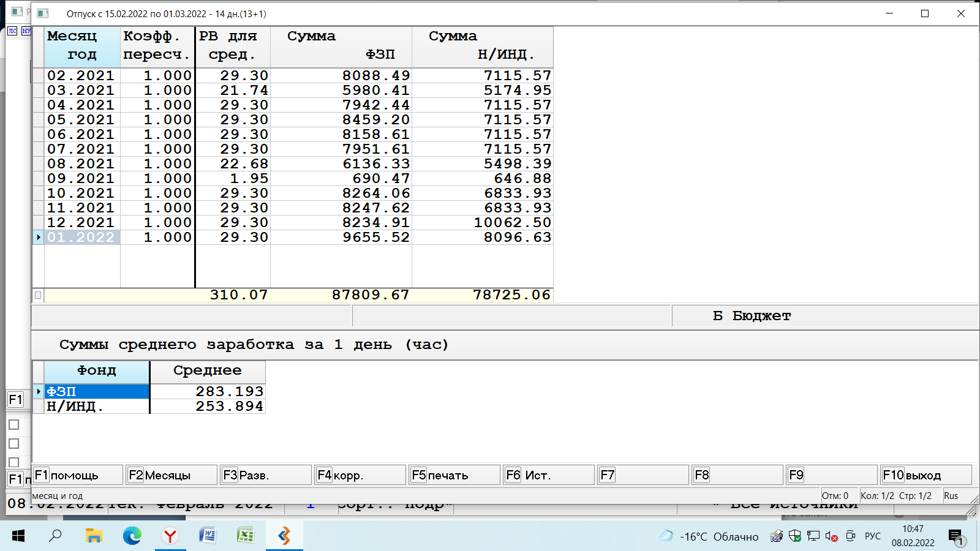Click the F3 Разв. button
The width and height of the screenshot is (980, 551).
(266, 475)
